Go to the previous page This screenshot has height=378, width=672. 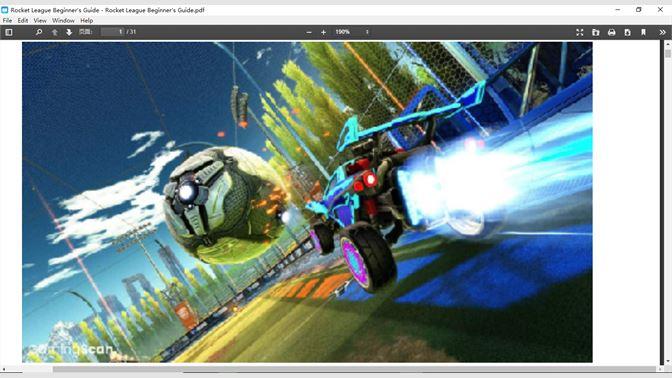point(54,32)
